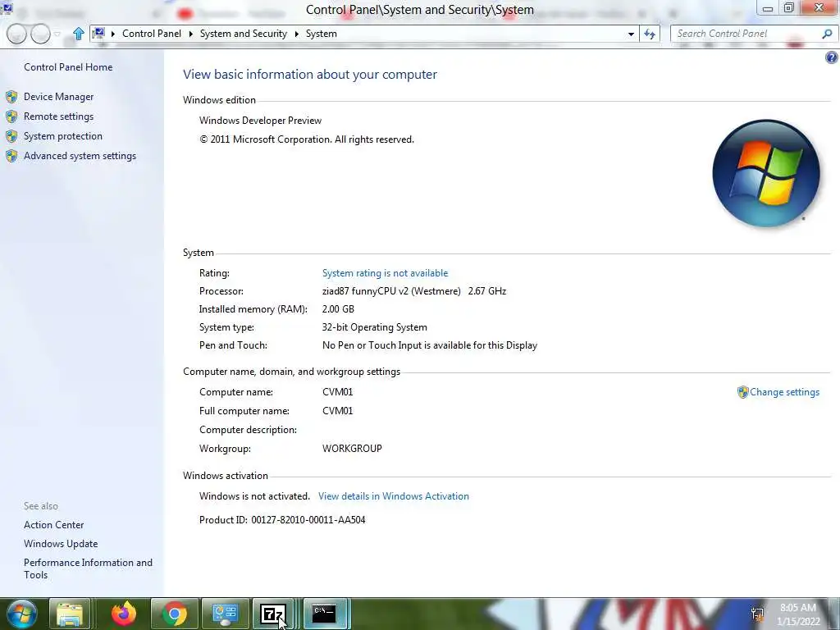Click the 2.00 GB installed memory value

pyautogui.click(x=338, y=309)
